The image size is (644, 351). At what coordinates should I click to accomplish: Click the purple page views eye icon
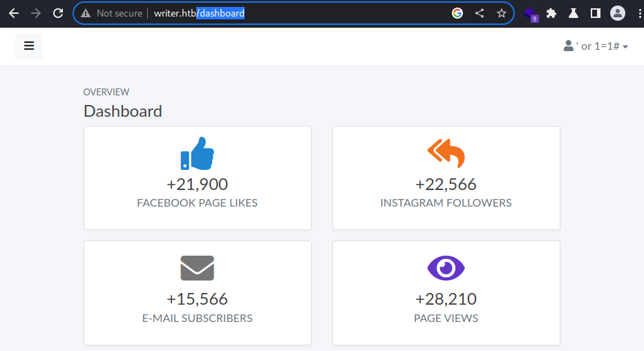pyautogui.click(x=446, y=268)
